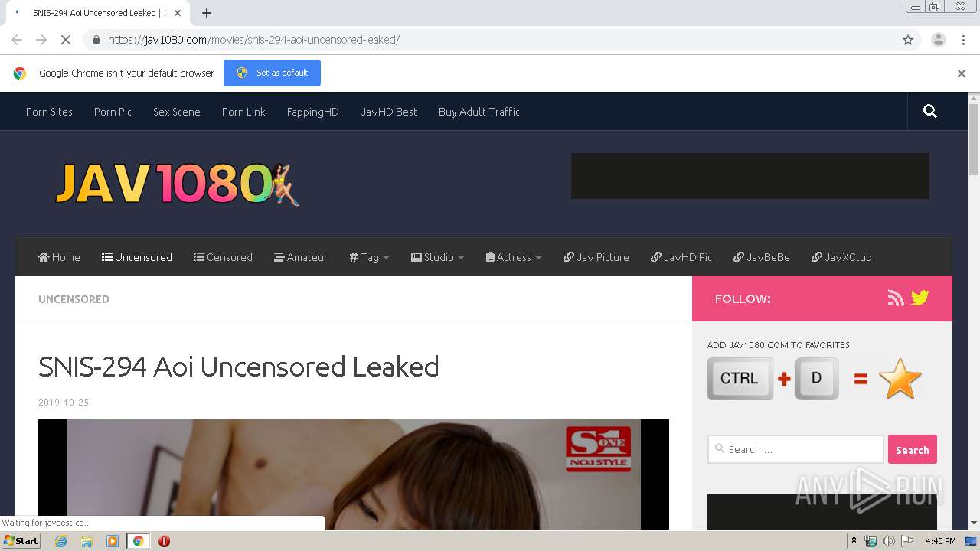Focus the sidebar Search input field

click(x=795, y=449)
